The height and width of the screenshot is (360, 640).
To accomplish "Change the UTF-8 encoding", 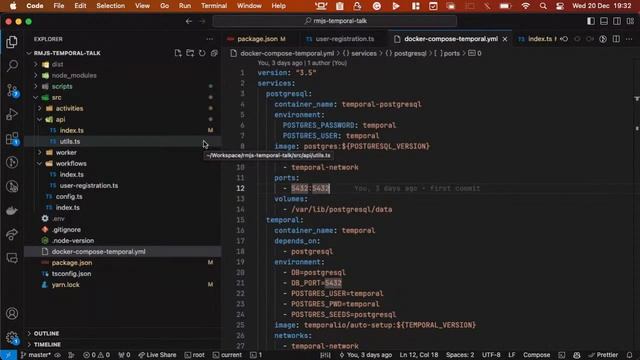I will pyautogui.click(x=491, y=355).
